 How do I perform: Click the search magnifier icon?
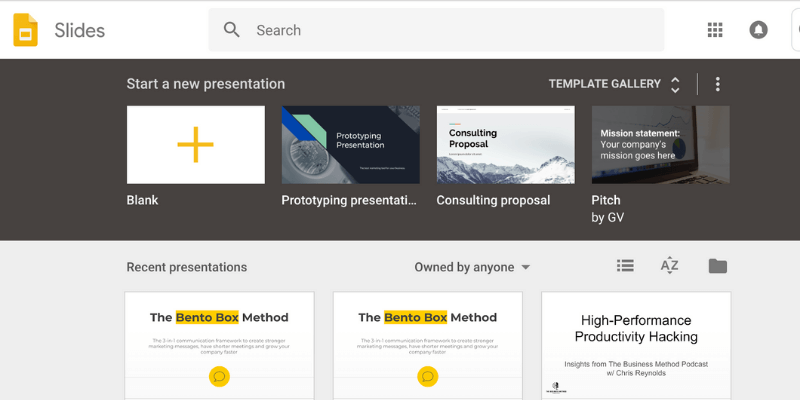(232, 30)
